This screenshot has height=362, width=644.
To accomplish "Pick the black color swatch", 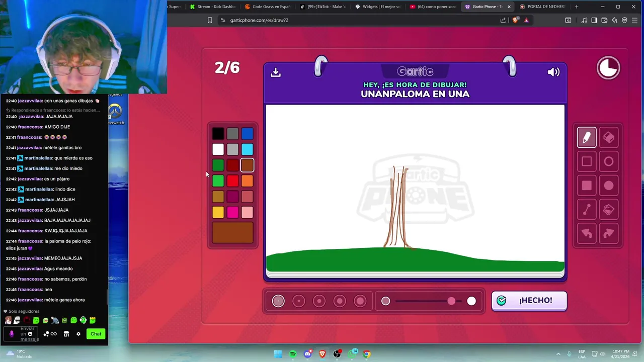I will (x=218, y=134).
